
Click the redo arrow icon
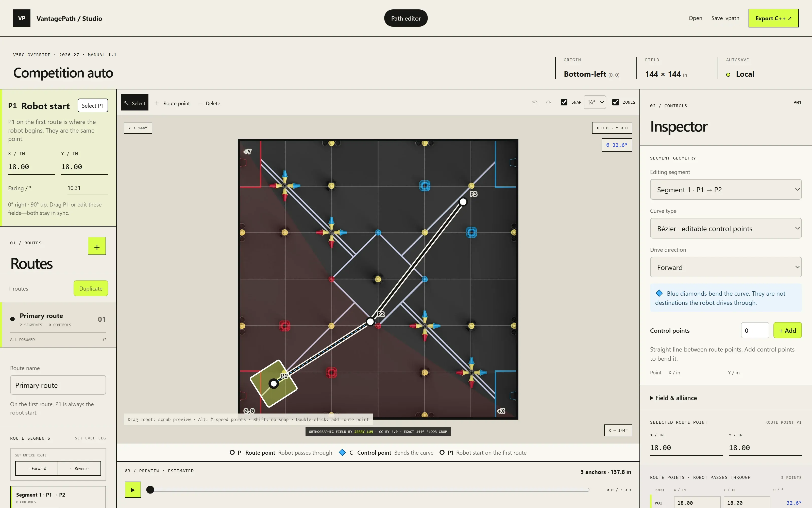pos(549,102)
